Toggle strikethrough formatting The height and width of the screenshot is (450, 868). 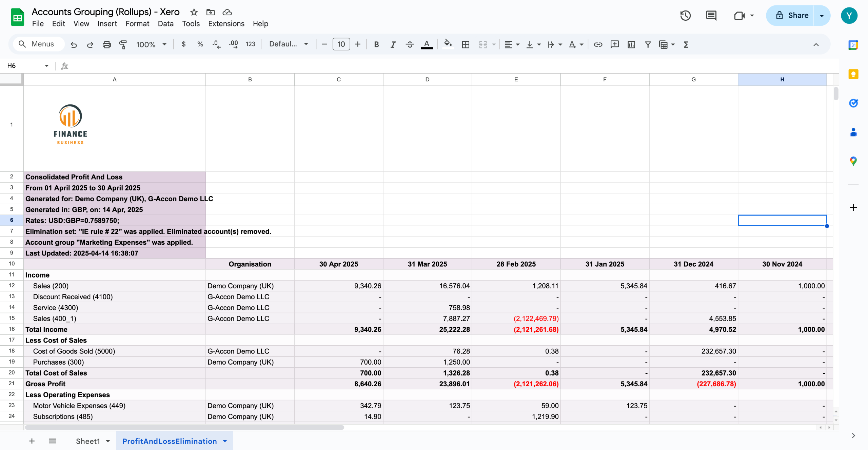point(410,44)
